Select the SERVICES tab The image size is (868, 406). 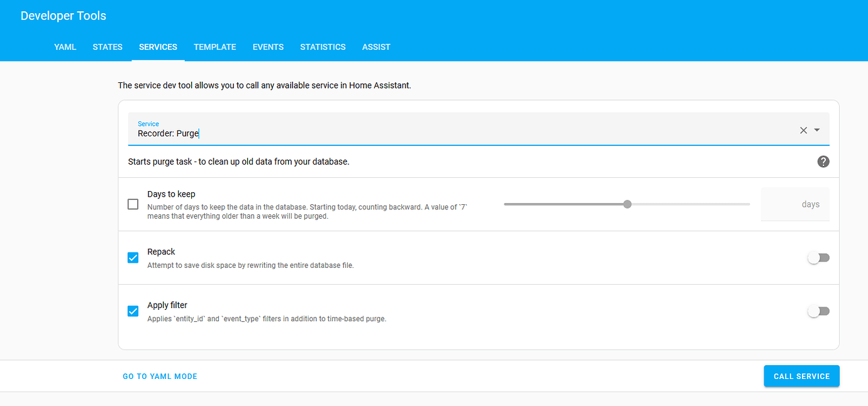click(157, 47)
